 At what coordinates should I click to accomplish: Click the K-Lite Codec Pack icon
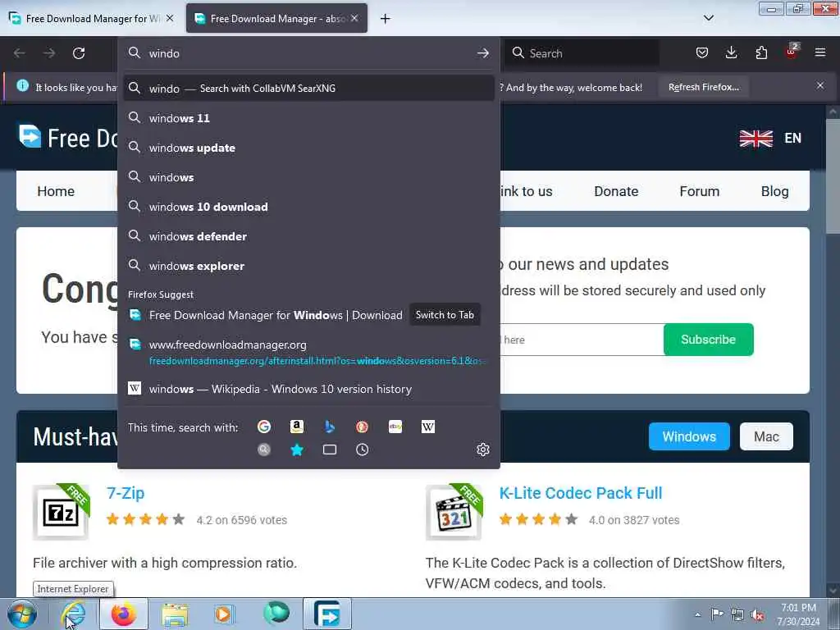454,512
